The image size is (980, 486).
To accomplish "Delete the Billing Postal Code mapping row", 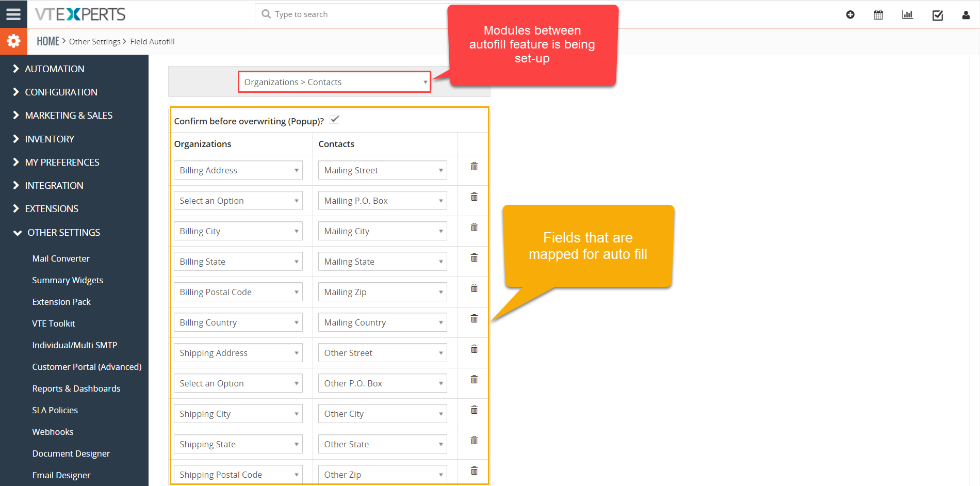I will (474, 288).
